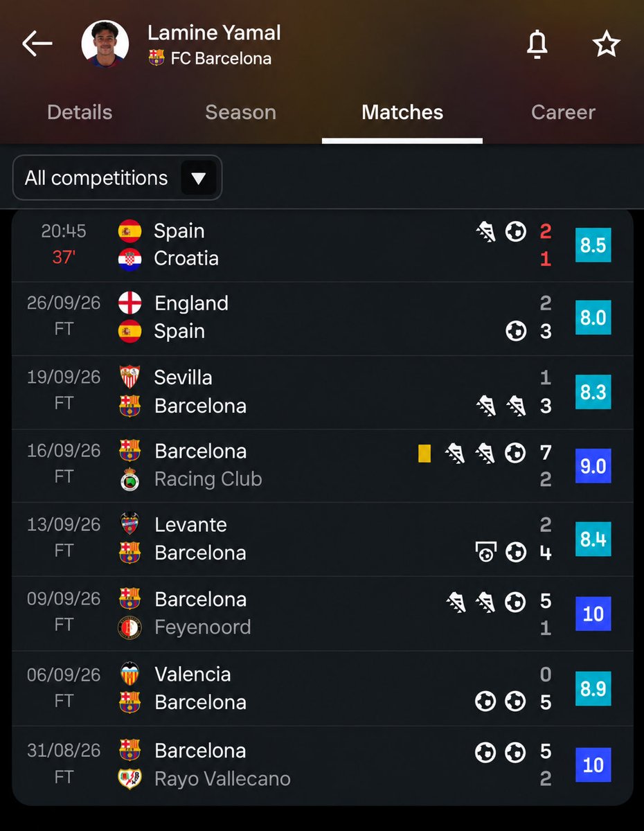Image resolution: width=644 pixels, height=831 pixels.
Task: Switch to the Details tab
Action: [x=80, y=112]
